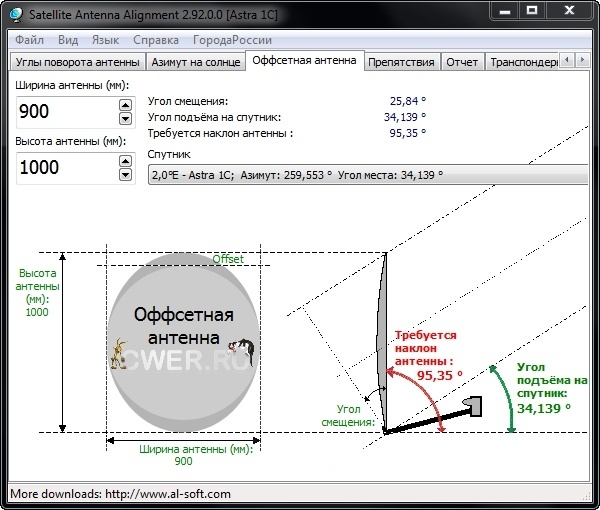Click the antenna height field showing 1000
600x510 pixels.
[65, 167]
